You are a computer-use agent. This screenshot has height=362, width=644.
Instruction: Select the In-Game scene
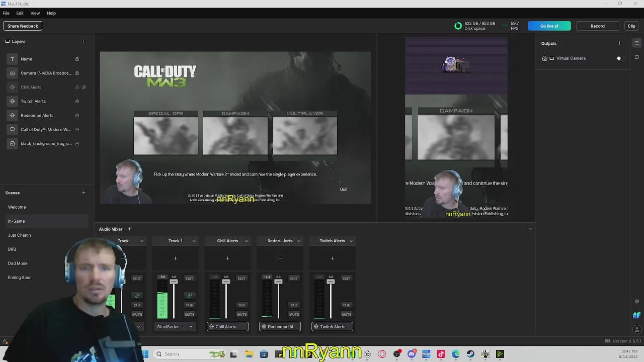tap(47, 221)
